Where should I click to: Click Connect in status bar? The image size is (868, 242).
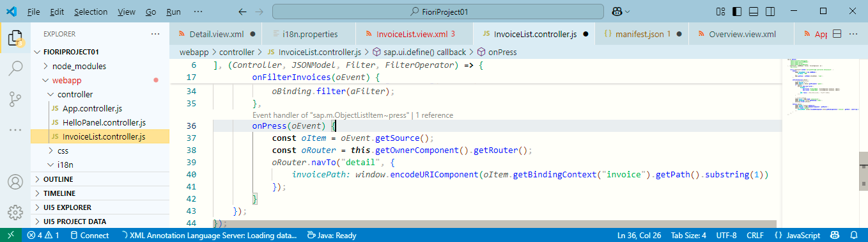tap(89, 235)
